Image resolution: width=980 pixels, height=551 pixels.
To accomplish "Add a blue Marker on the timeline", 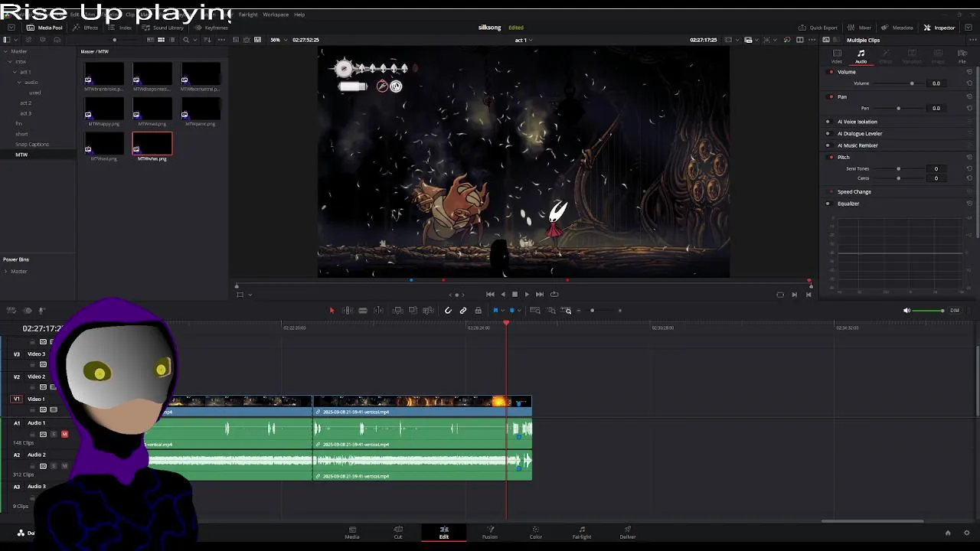I will pos(511,310).
